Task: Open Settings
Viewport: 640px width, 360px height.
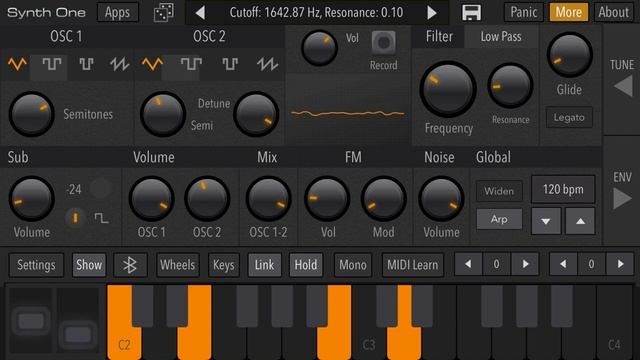Action: tap(36, 265)
